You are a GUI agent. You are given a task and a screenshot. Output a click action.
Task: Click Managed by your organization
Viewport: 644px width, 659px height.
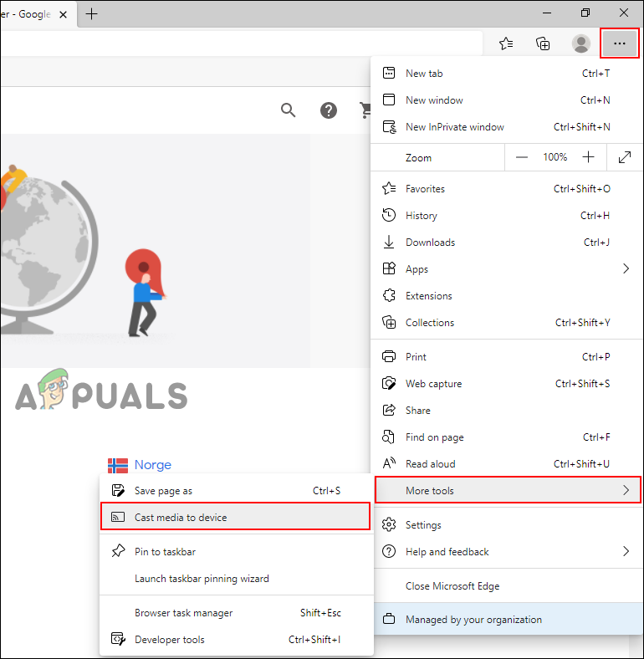507,620
